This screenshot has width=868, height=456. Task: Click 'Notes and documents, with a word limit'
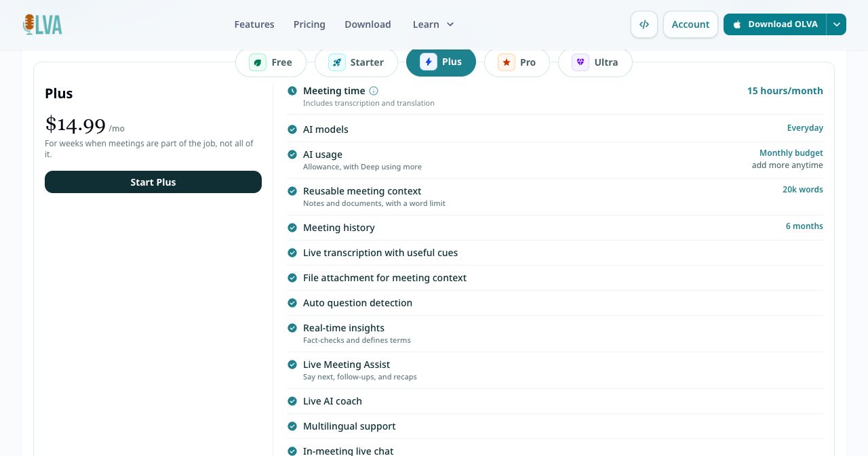(x=374, y=203)
